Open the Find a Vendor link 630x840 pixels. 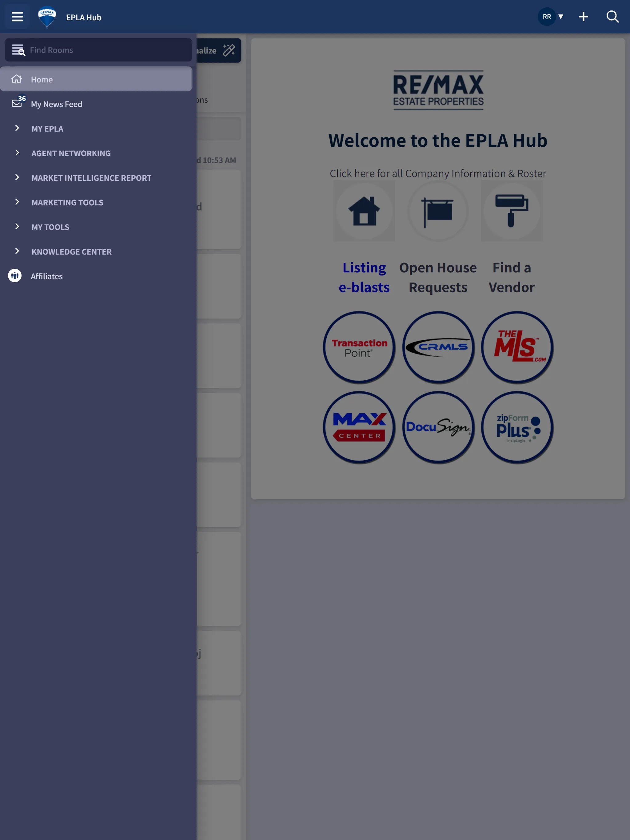point(512,278)
